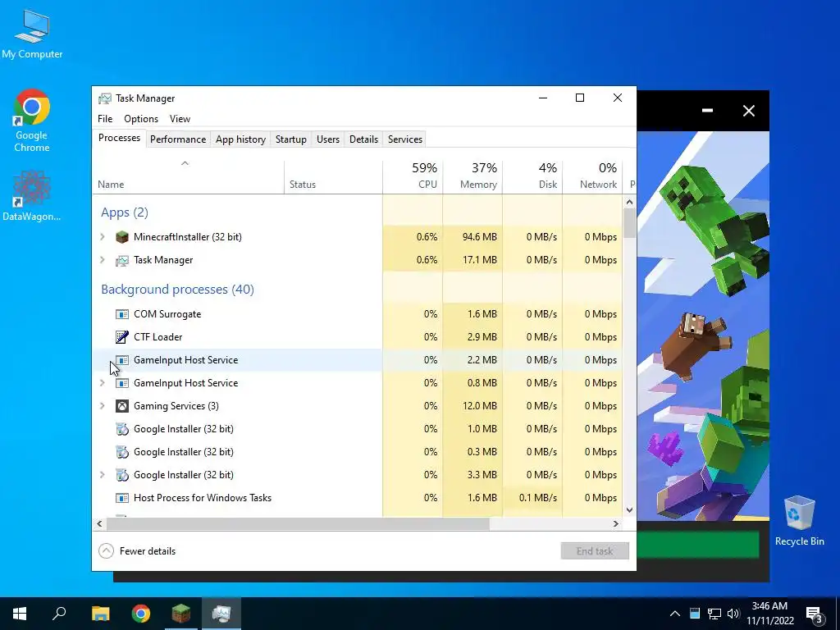Open the File menu

(105, 119)
